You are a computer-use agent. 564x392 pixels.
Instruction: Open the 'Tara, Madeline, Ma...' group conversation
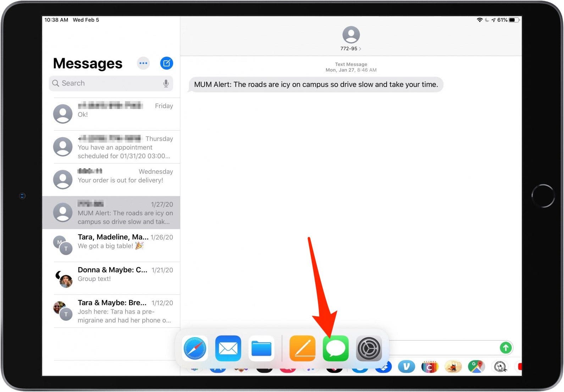click(111, 245)
